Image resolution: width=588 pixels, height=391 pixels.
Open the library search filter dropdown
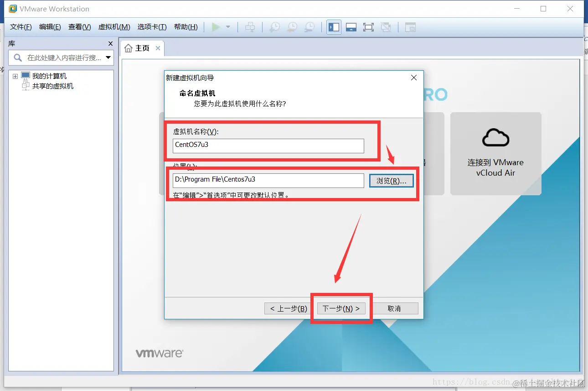[x=108, y=57]
